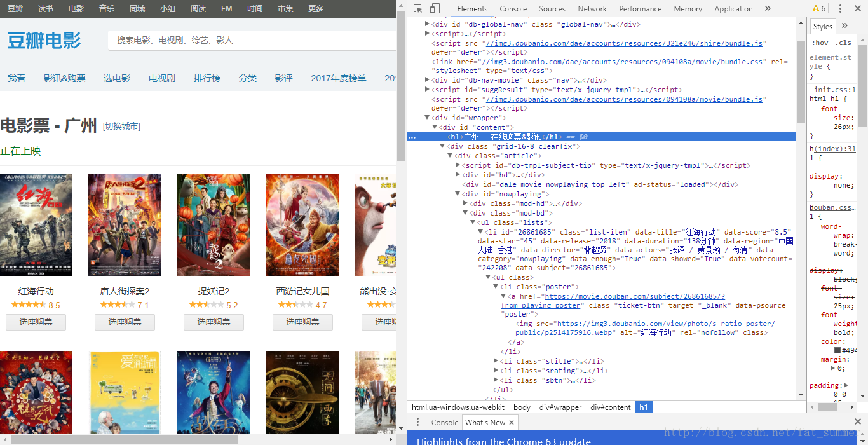
Task: Open the Memory tab
Action: 688,9
